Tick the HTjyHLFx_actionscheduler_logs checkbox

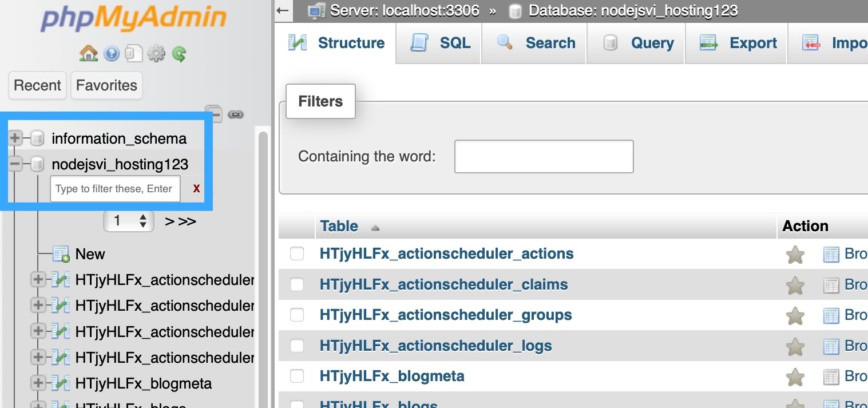[x=297, y=346]
